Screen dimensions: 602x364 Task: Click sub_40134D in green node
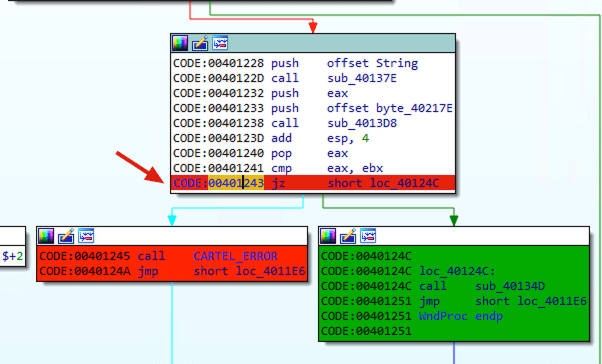tap(510, 286)
